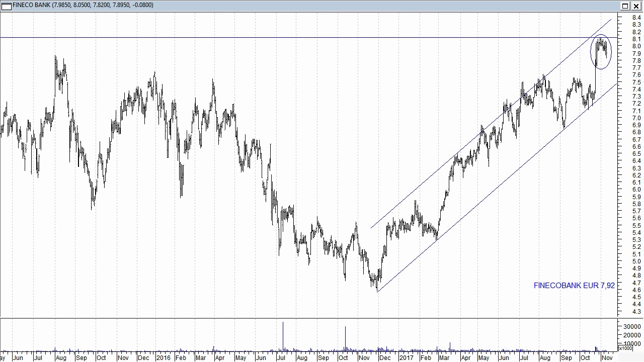Click the 5.5 price axis label
The image size is (644, 362).
tap(636, 225)
